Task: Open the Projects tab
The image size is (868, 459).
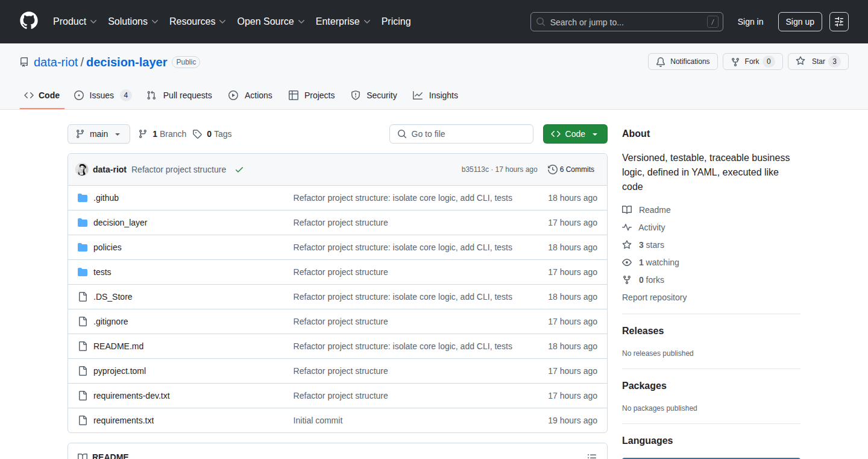Action: click(x=312, y=95)
